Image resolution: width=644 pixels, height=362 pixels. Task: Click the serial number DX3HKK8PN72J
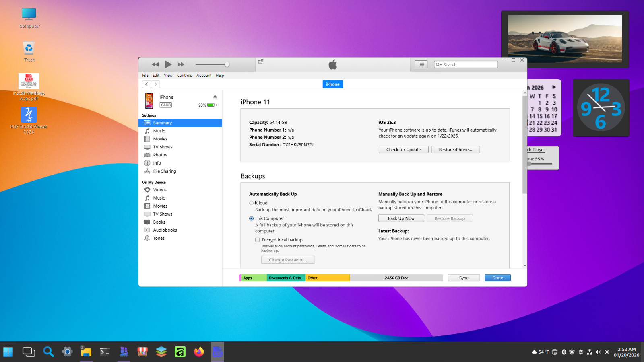point(298,145)
